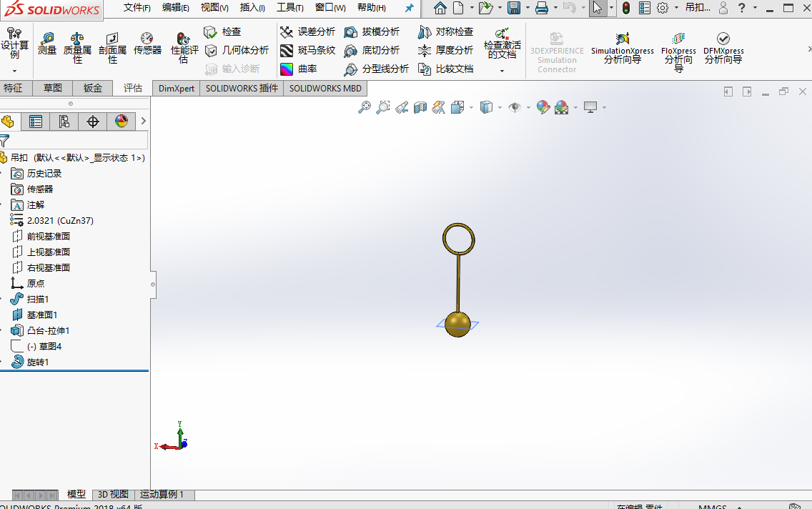Switch to DimXpertManager crosshair tab

point(93,122)
